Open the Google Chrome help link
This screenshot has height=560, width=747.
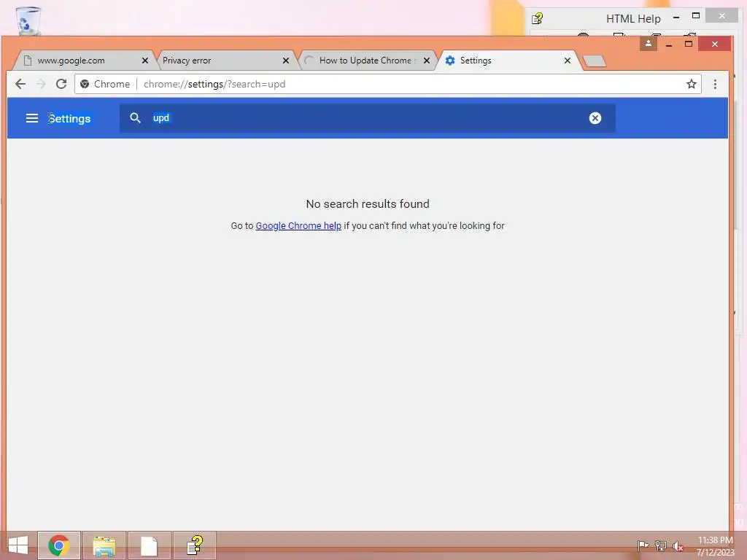pos(298,226)
